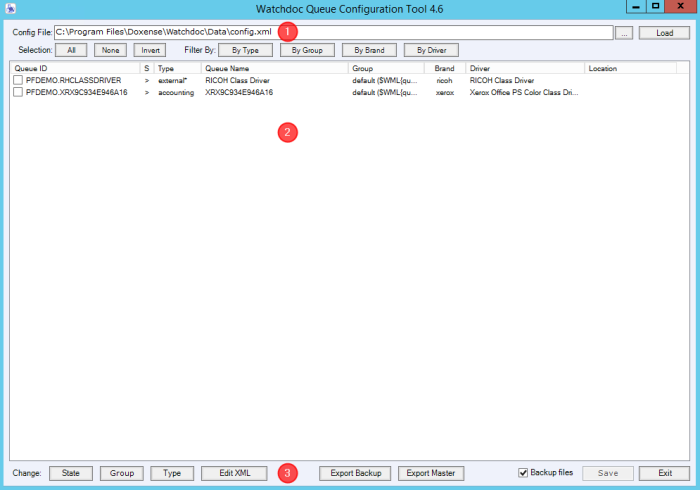
Task: Invert the current queue selection
Action: tap(149, 50)
